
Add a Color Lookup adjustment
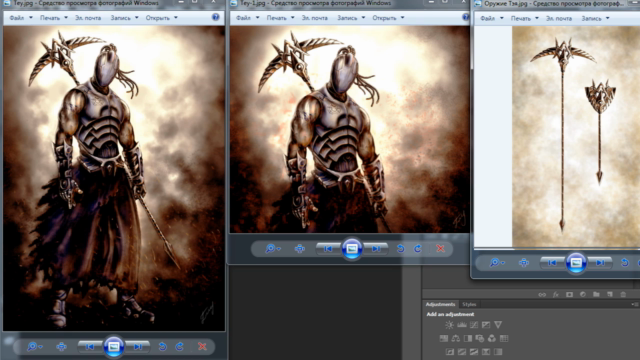pos(504,338)
